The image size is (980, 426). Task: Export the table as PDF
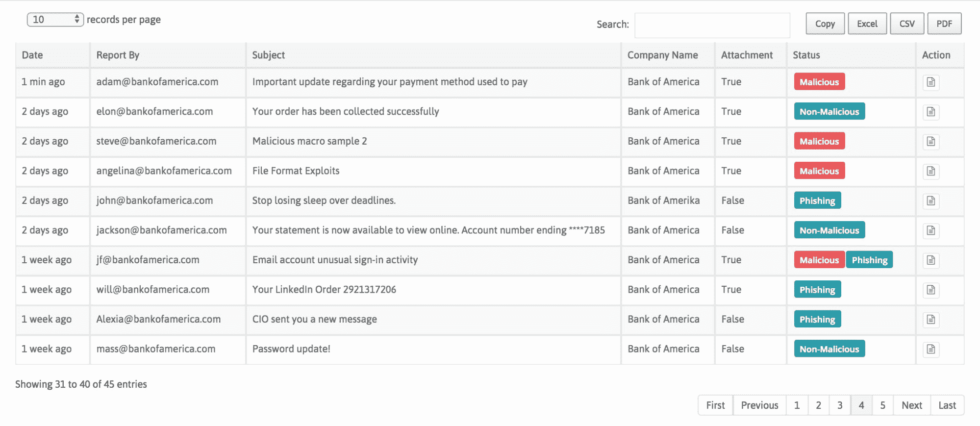point(944,24)
